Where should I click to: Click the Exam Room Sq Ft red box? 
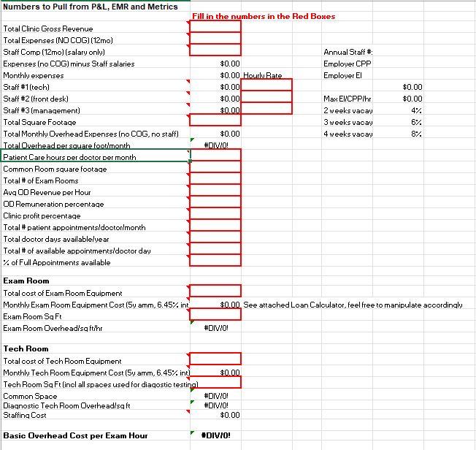click(x=215, y=315)
